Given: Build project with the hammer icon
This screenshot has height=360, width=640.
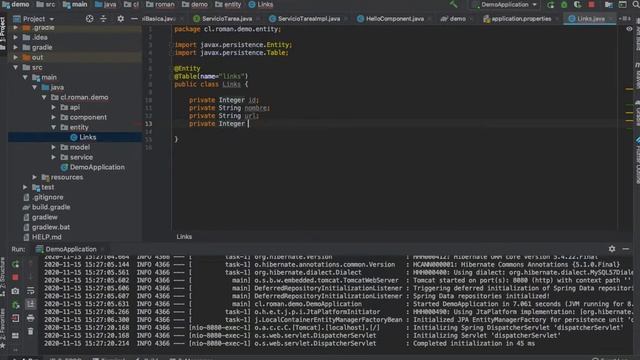Looking at the screenshot, I should (453, 4).
